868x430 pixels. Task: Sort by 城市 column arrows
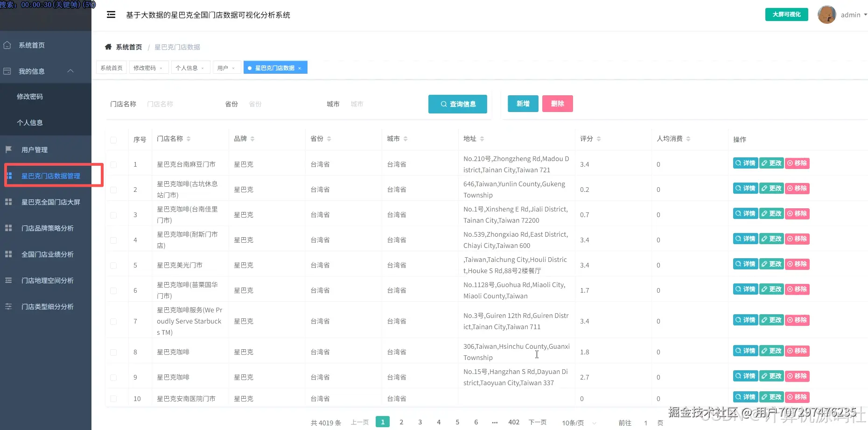(x=406, y=139)
